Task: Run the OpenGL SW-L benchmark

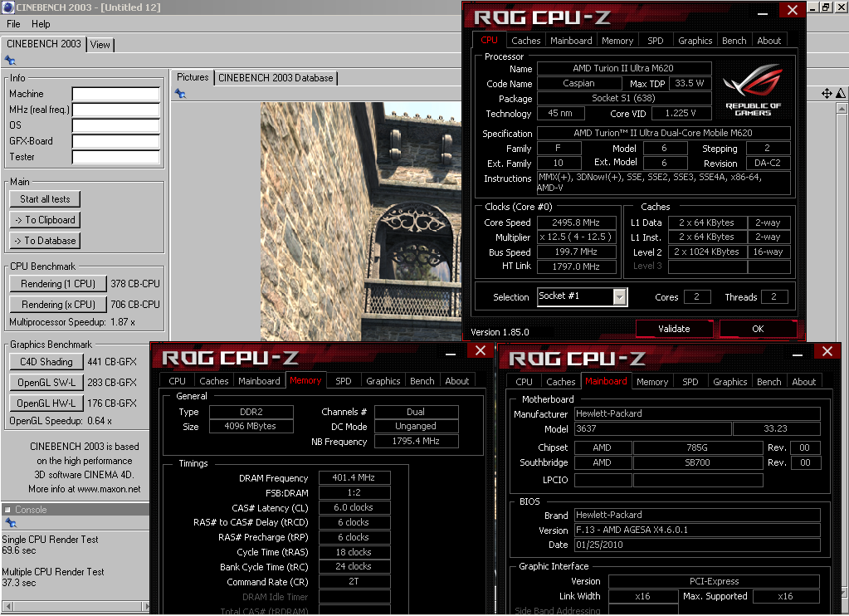Action: pyautogui.click(x=46, y=383)
